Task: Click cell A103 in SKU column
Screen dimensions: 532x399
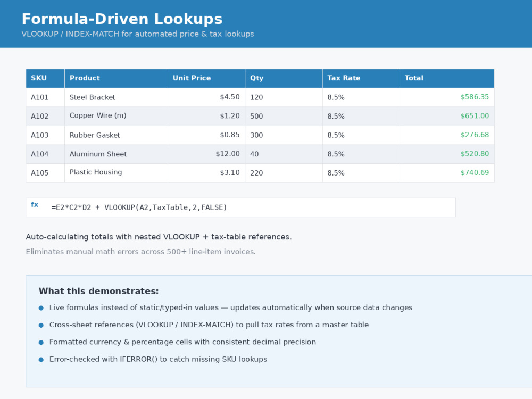Action: [45, 135]
